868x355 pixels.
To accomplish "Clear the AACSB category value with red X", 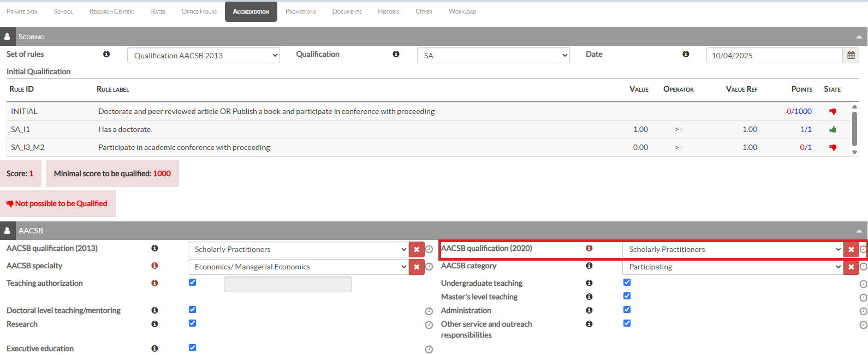I will pyautogui.click(x=851, y=267).
